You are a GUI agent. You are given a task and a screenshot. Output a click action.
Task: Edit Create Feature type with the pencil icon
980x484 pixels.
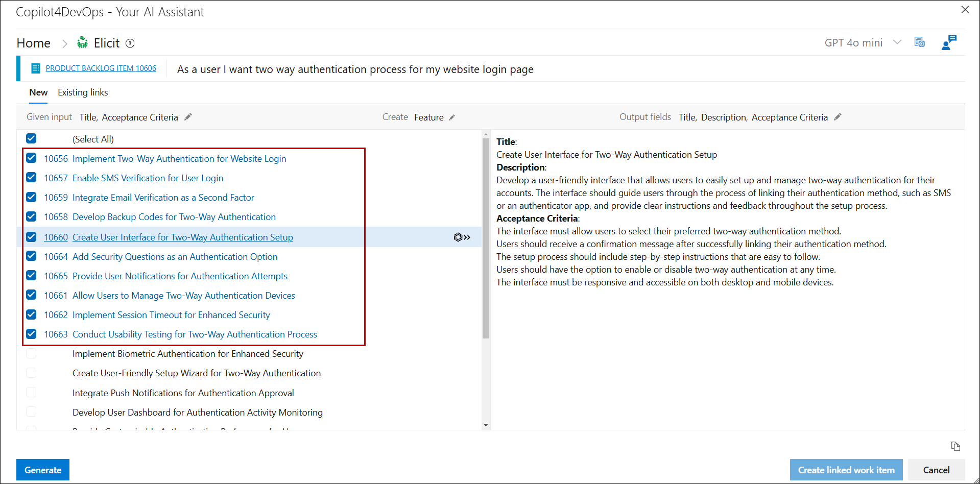click(452, 117)
